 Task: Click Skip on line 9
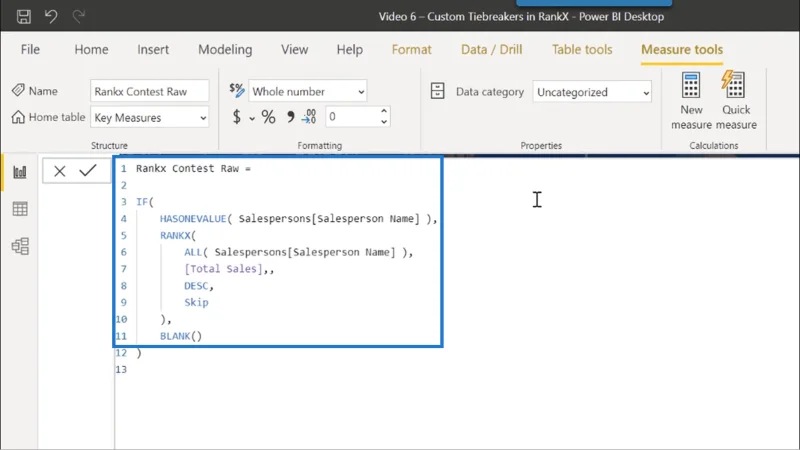pos(196,303)
